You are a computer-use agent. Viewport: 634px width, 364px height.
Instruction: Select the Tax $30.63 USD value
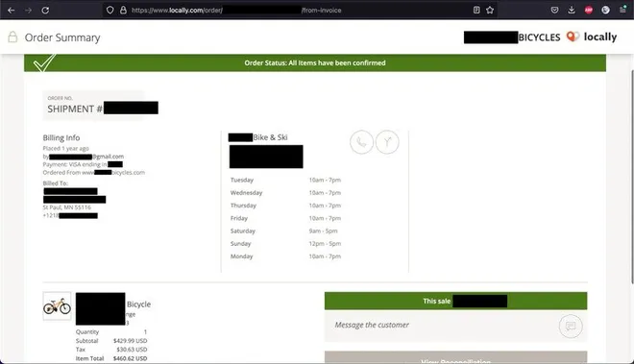[132, 350]
